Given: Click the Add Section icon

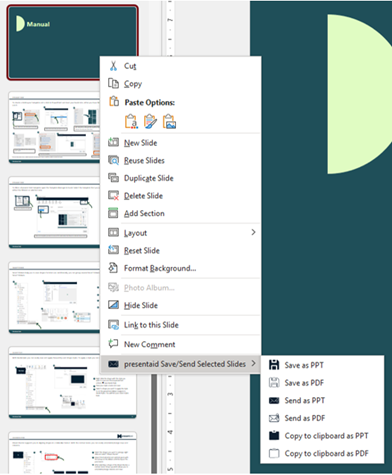Looking at the screenshot, I should (x=113, y=213).
